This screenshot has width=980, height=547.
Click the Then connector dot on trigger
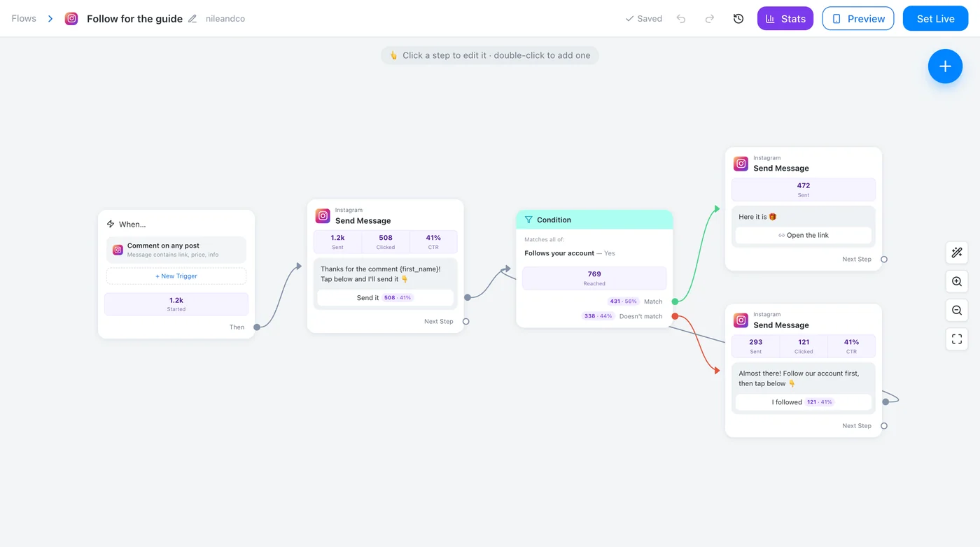257,327
